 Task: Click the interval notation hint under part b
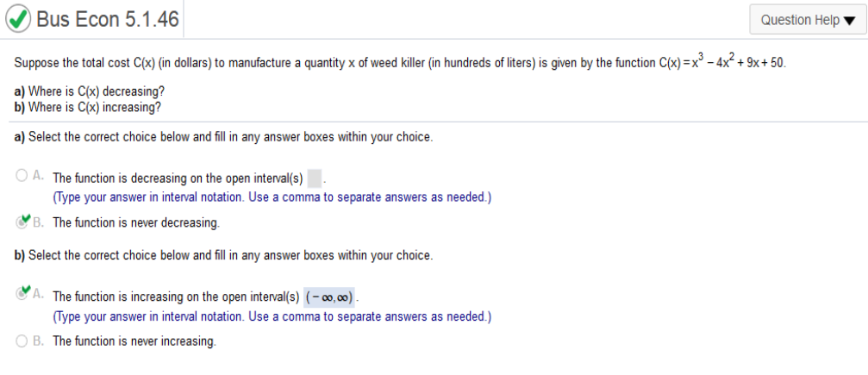[272, 317]
